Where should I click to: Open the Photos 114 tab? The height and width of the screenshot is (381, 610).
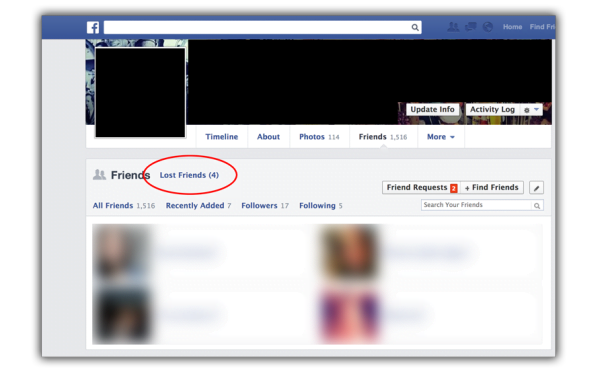319,137
